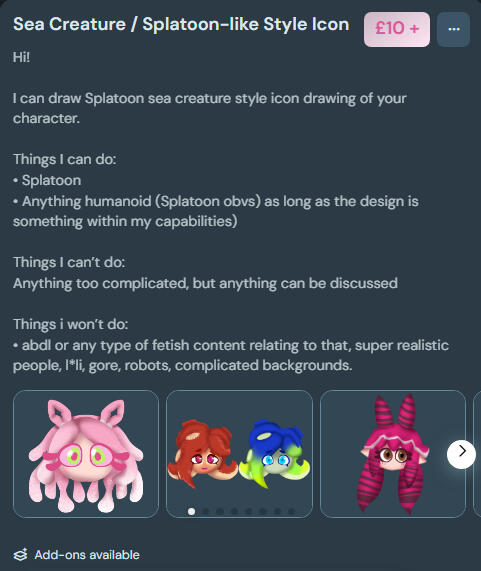Viewport: 481px width, 571px height.
Task: Click the partially visible fourth thumbnail
Action: pos(477,454)
